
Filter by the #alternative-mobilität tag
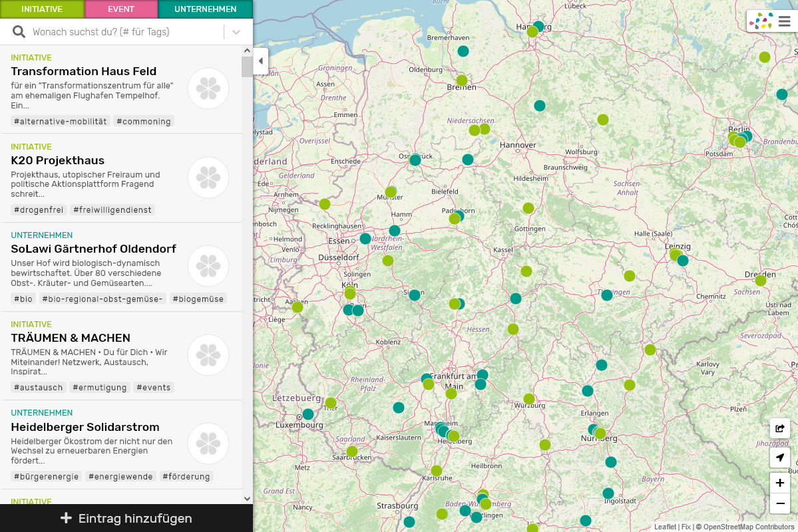tap(61, 121)
